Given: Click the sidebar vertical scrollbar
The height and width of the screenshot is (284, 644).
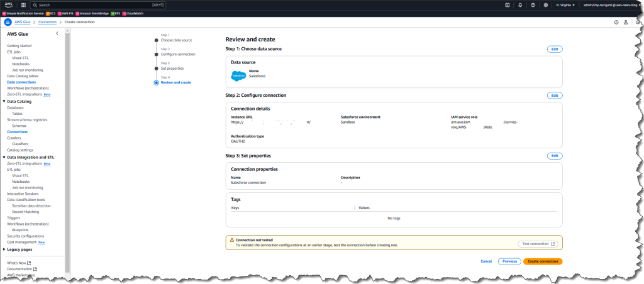Looking at the screenshot, I should point(67,152).
